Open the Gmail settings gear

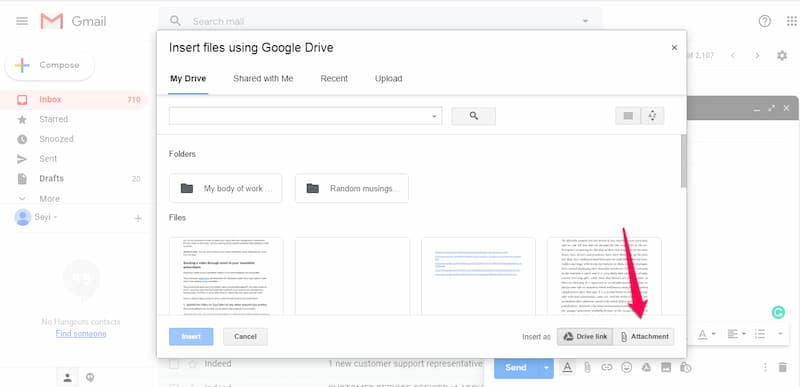point(782,55)
